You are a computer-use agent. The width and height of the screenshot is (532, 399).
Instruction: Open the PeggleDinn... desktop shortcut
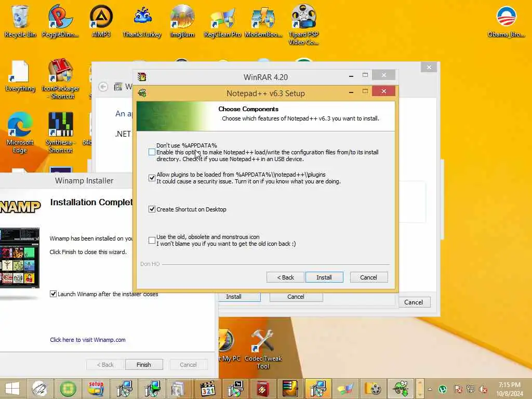coord(60,21)
